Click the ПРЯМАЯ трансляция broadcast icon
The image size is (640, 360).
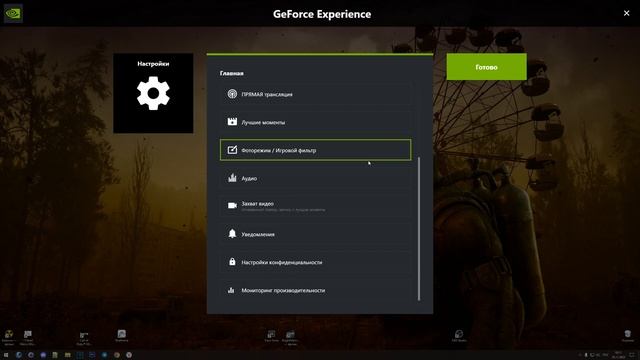(232, 94)
